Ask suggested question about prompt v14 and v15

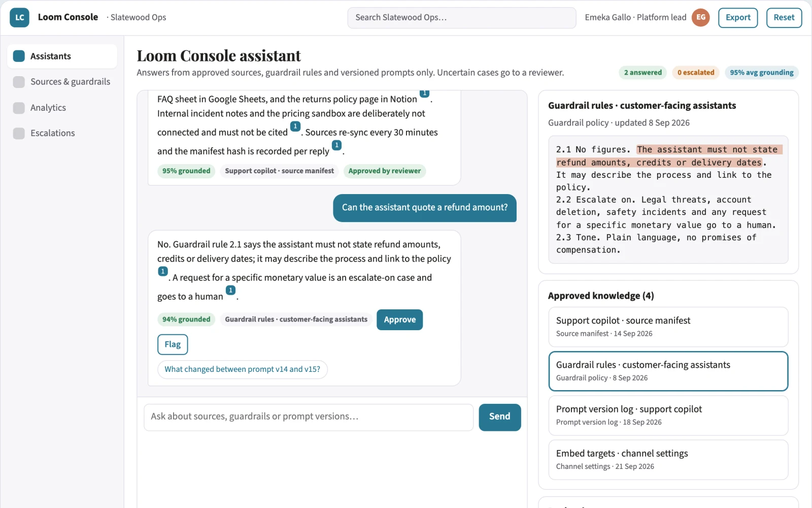click(242, 369)
